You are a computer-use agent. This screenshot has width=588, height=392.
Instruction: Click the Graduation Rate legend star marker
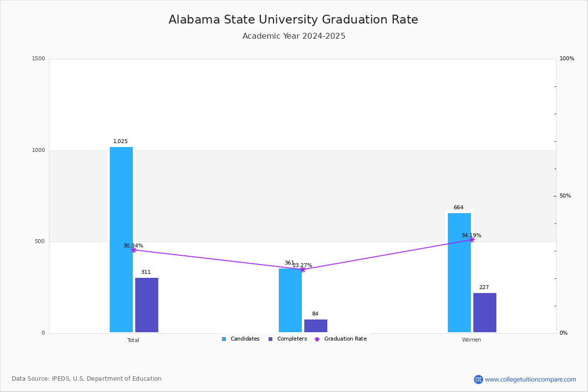click(x=317, y=339)
